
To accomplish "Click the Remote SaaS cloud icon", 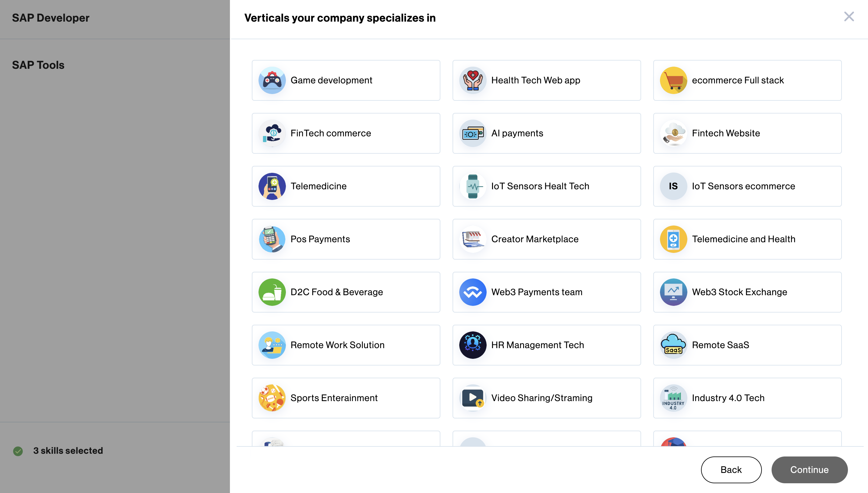I will pos(673,345).
